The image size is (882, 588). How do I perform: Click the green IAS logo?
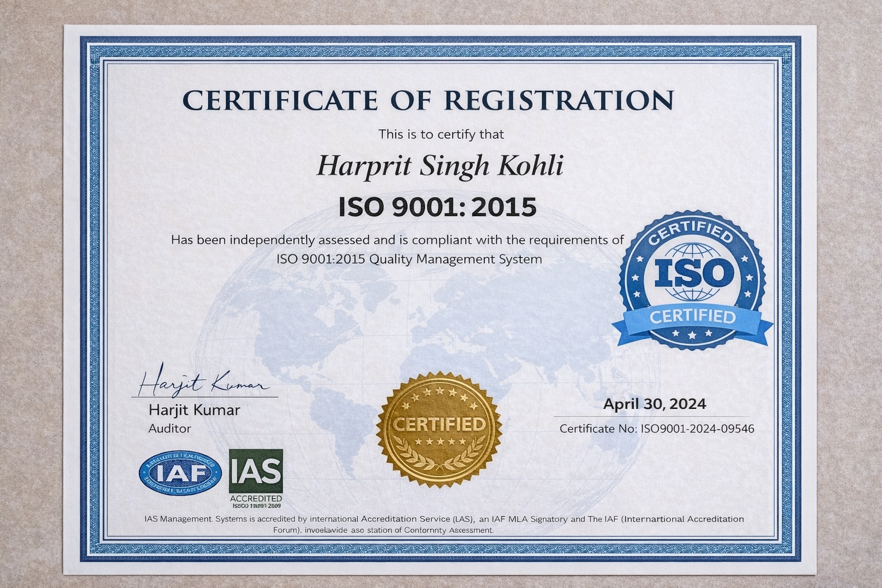[x=256, y=471]
